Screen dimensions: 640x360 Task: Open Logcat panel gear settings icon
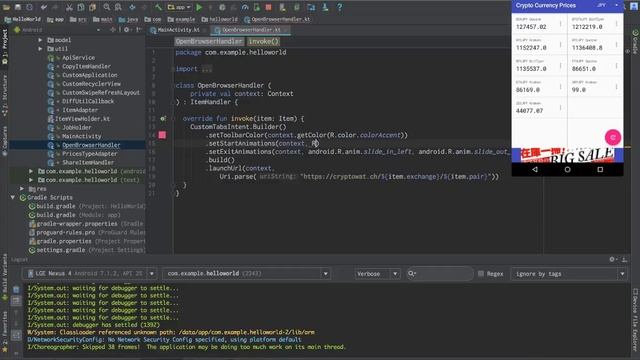pyautogui.click(x=612, y=259)
